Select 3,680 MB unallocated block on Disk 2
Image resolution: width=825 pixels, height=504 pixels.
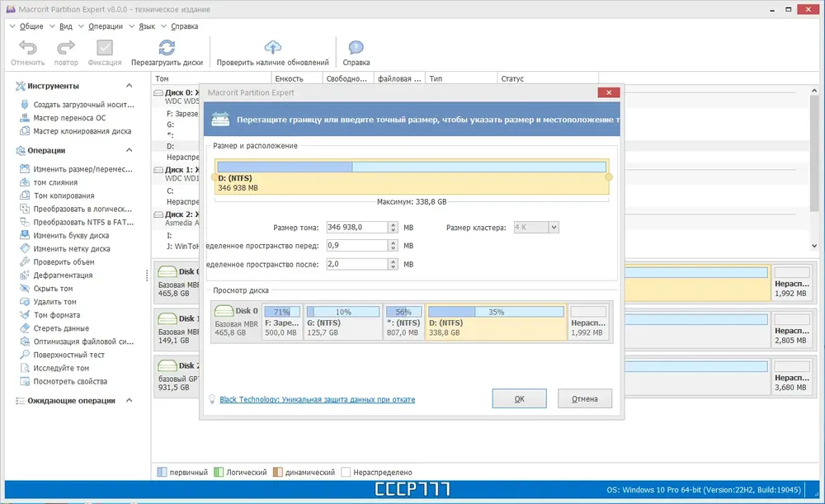pos(791,377)
